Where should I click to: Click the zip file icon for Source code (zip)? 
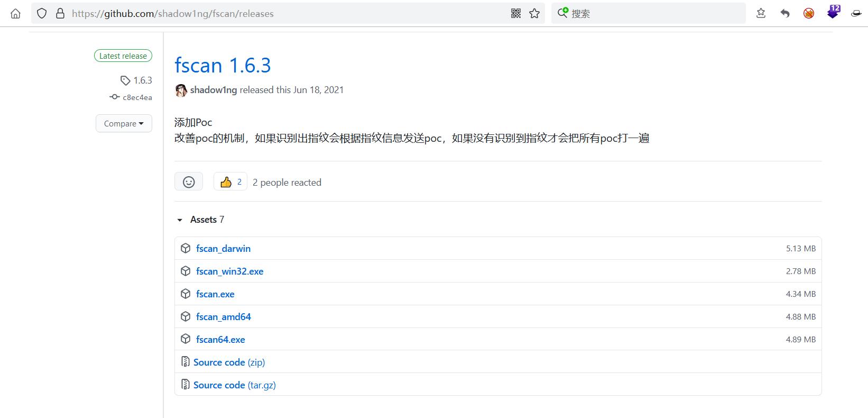(186, 362)
